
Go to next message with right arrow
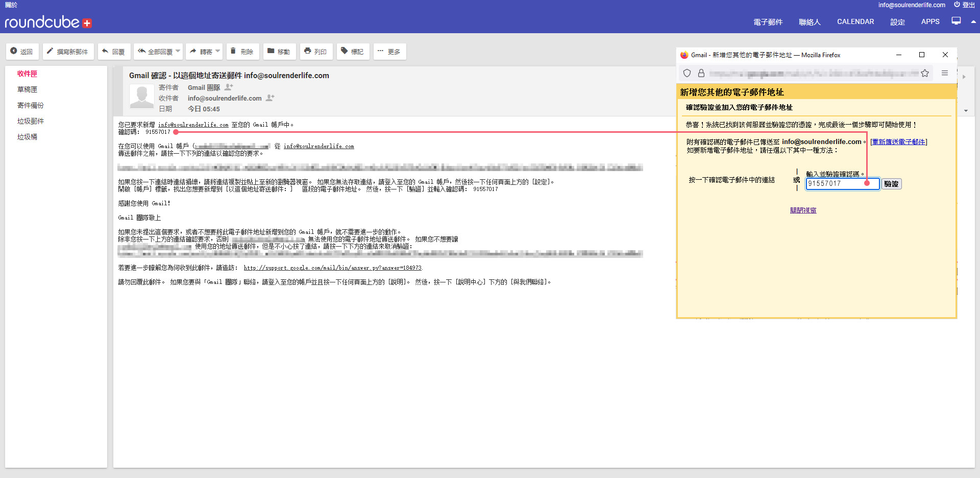964,77
